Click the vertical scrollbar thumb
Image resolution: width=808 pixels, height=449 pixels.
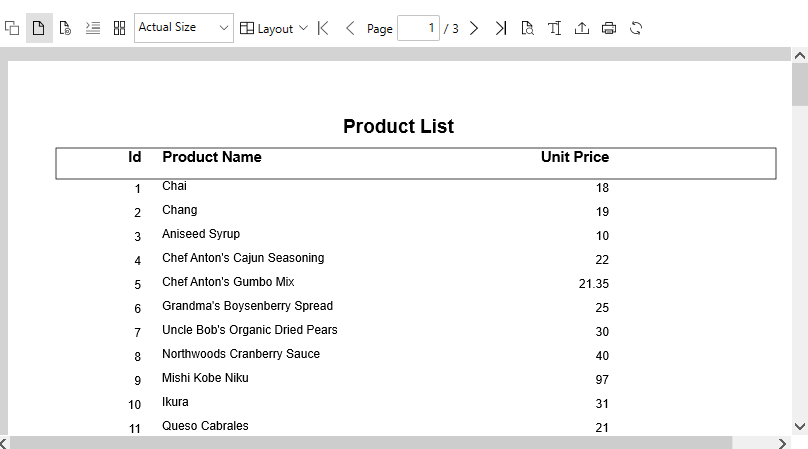click(800, 85)
